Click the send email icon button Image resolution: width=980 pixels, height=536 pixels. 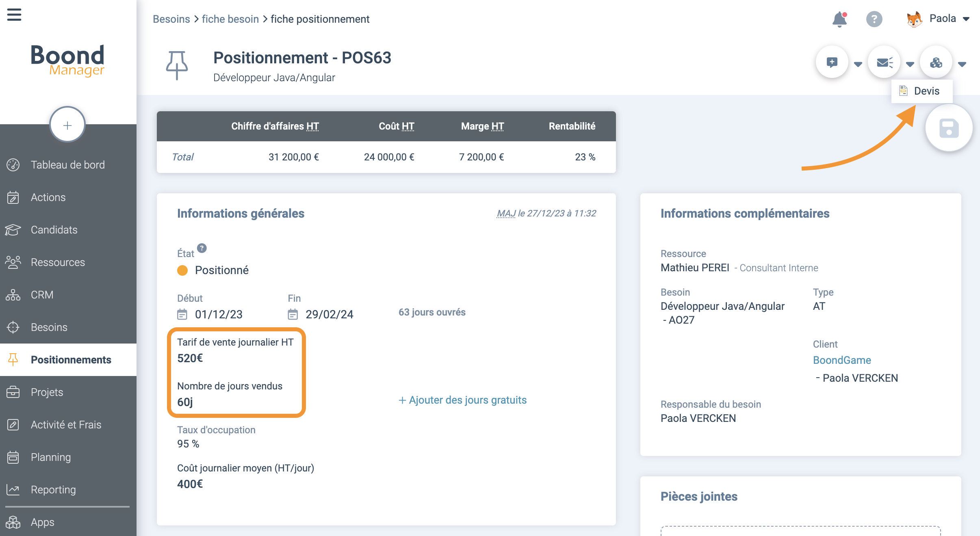coord(884,63)
